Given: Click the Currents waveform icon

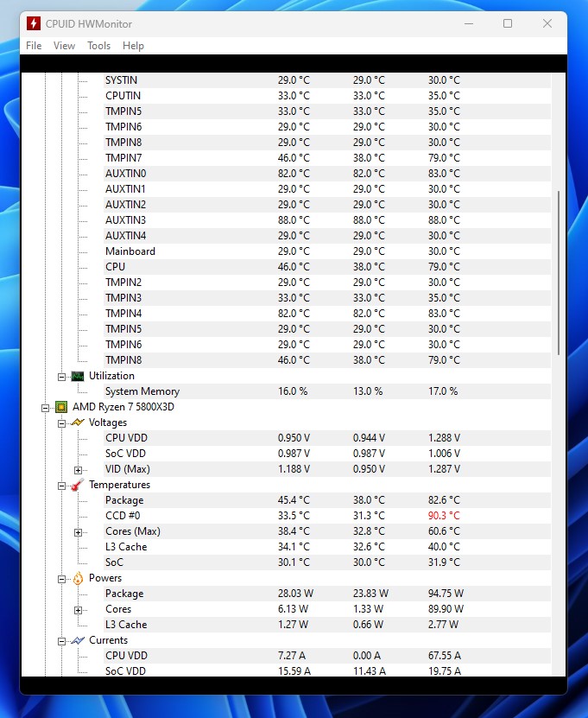Looking at the screenshot, I should [78, 640].
